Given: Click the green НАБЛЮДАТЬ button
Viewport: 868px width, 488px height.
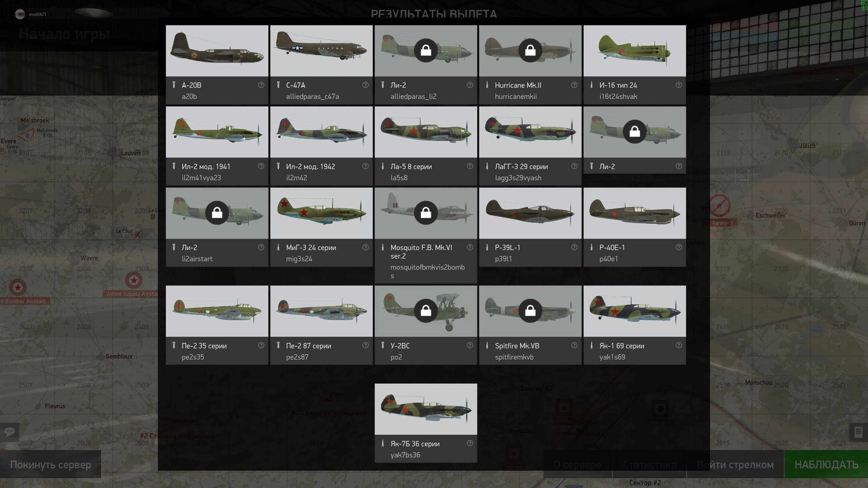Looking at the screenshot, I should [x=826, y=464].
